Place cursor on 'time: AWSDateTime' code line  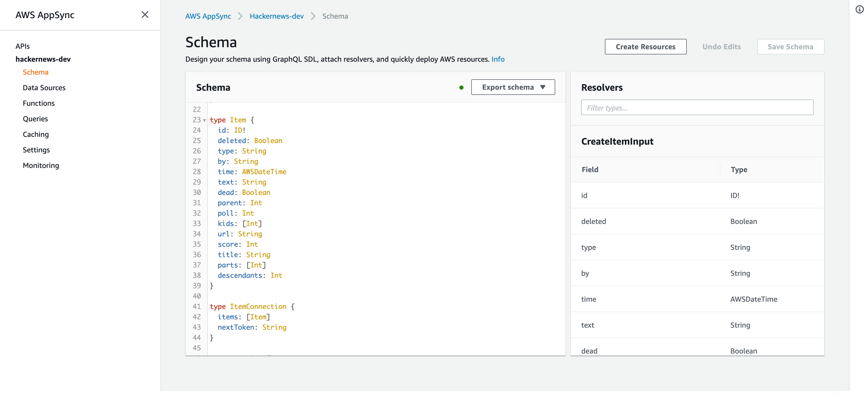click(x=252, y=172)
